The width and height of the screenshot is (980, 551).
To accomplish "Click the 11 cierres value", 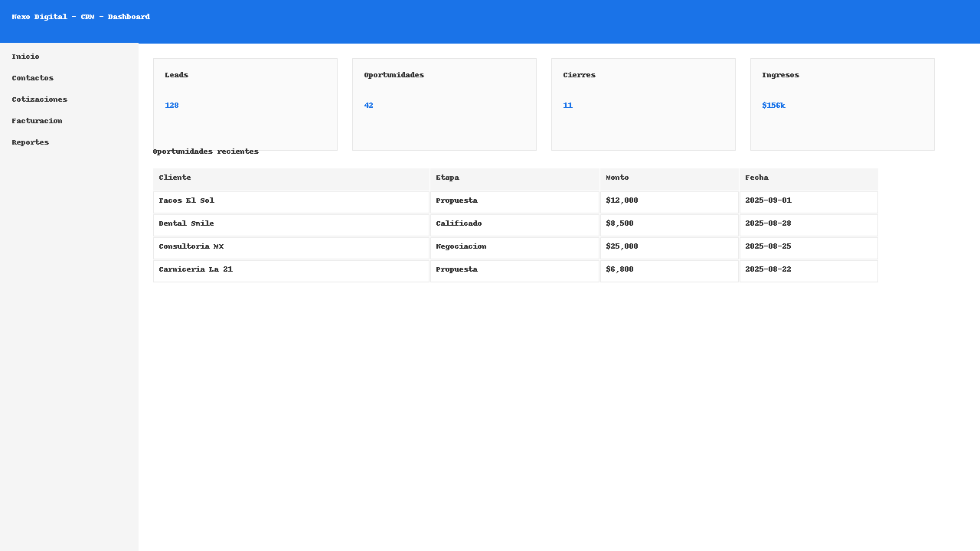I will click(567, 106).
